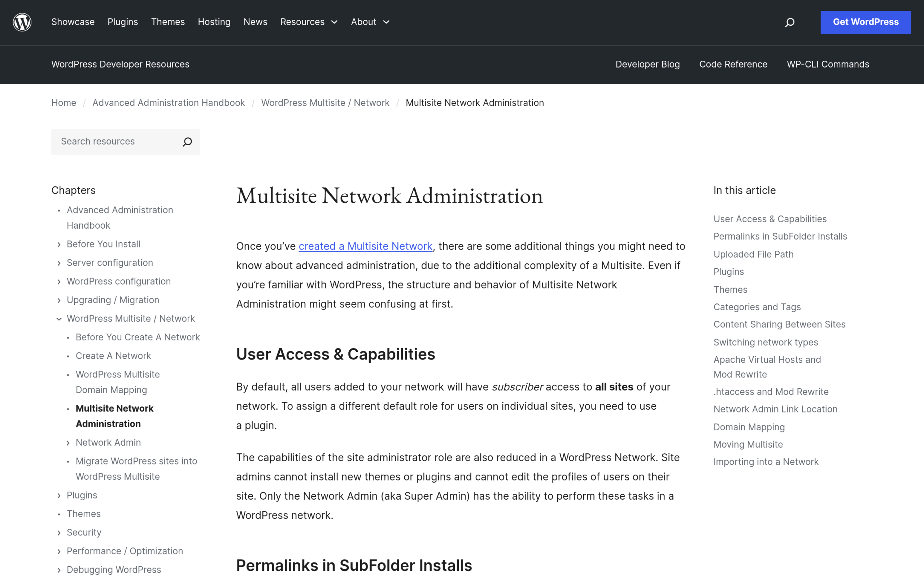This screenshot has height=578, width=924.
Task: Open Advanced Administration Handbook chapter item
Action: (120, 218)
